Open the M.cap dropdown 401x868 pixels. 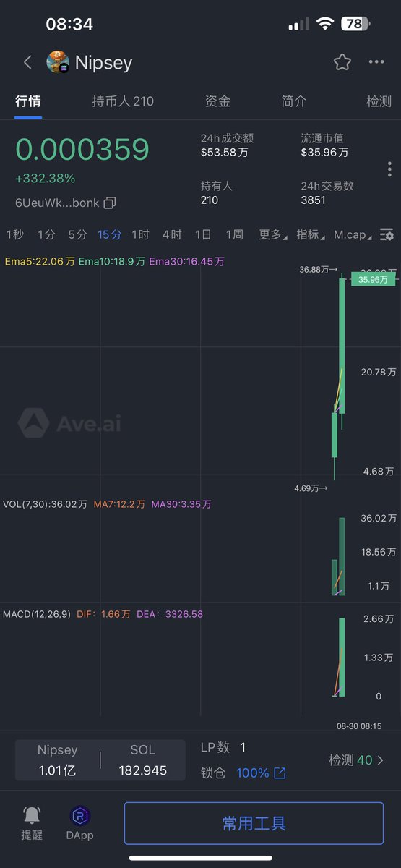pos(354,234)
